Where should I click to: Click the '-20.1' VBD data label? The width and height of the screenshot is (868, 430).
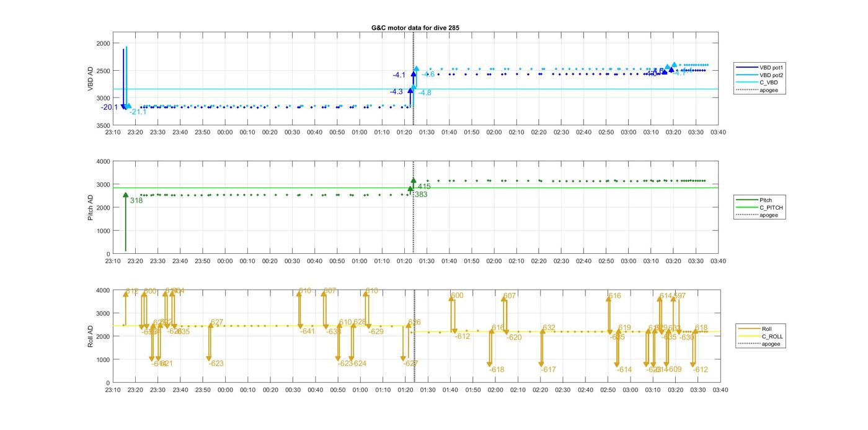pos(109,107)
